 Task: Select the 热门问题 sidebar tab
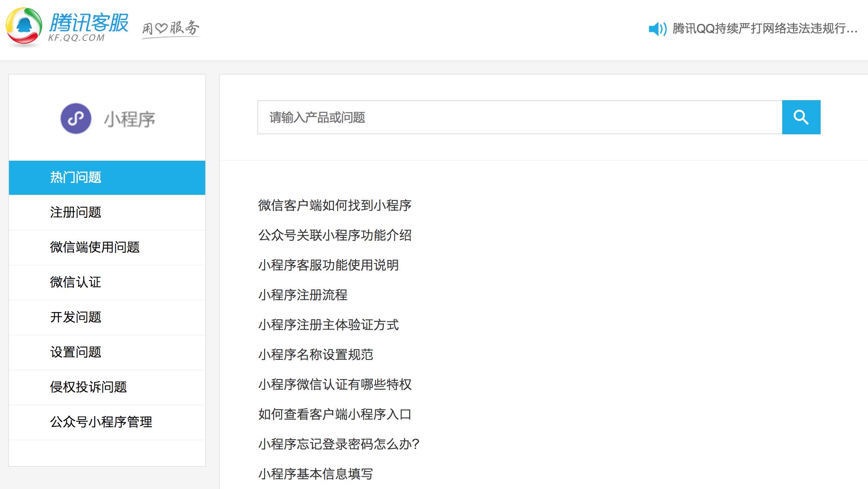click(107, 177)
